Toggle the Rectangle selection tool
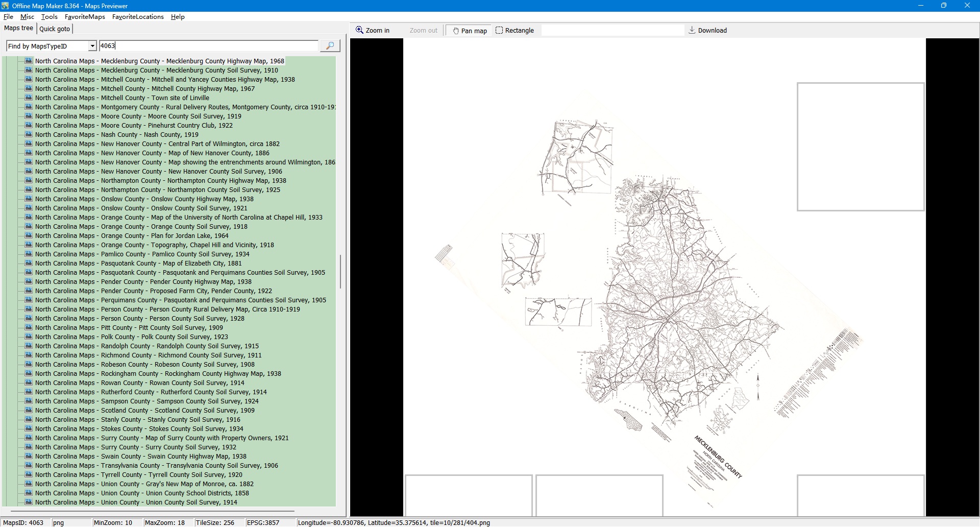The height and width of the screenshot is (527, 980). point(514,31)
